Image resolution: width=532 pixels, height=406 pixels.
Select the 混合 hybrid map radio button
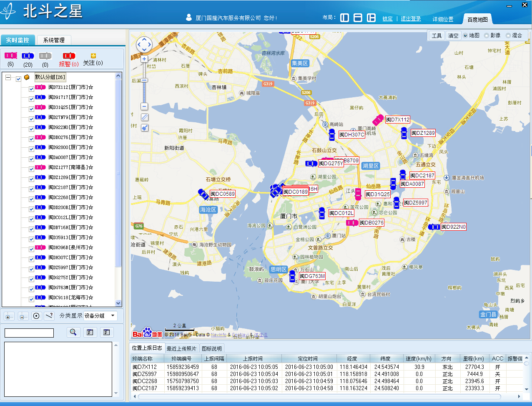tap(508, 36)
